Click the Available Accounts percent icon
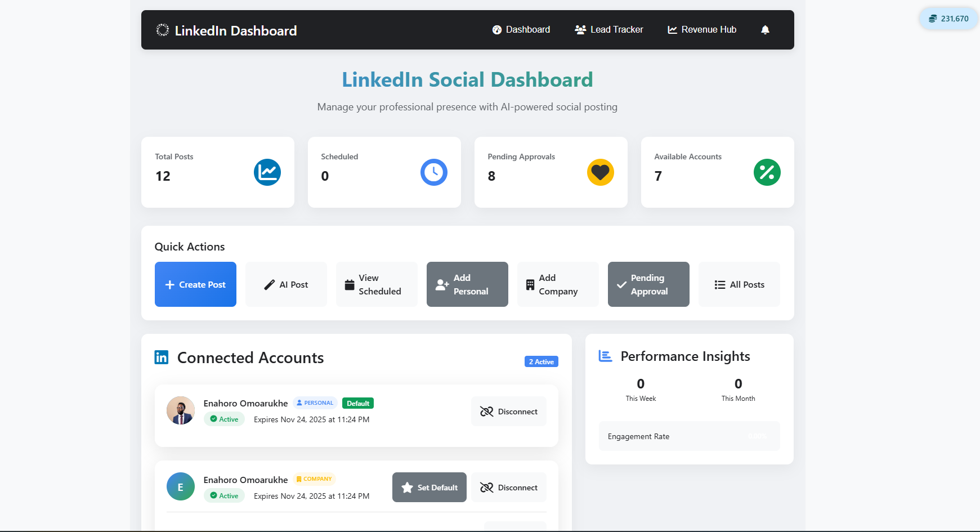Screen dimensions: 980x532 [767, 172]
